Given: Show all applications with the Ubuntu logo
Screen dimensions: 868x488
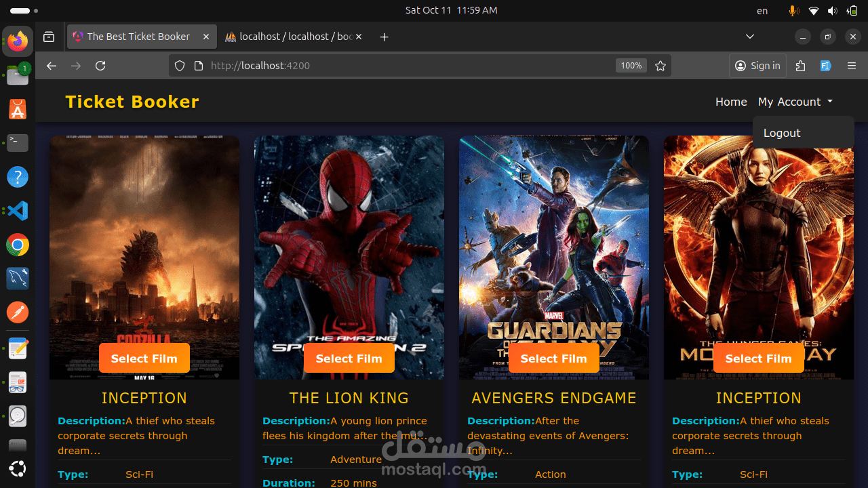Looking at the screenshot, I should (18, 468).
